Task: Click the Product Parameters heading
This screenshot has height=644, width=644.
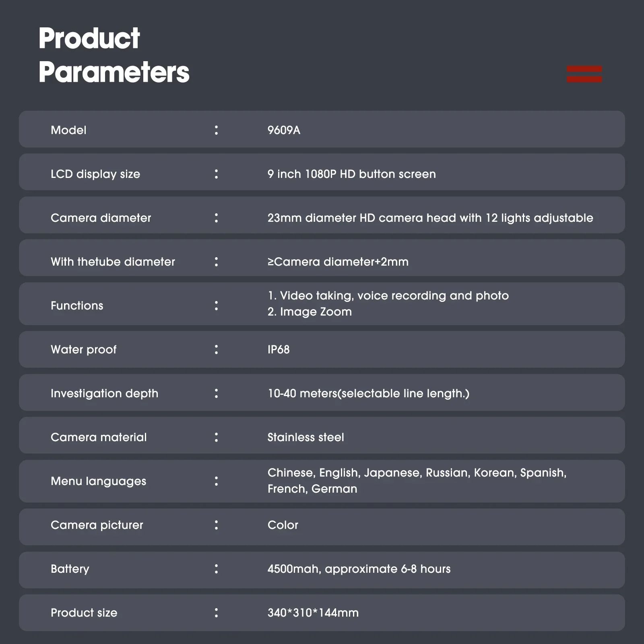Action: coord(114,55)
